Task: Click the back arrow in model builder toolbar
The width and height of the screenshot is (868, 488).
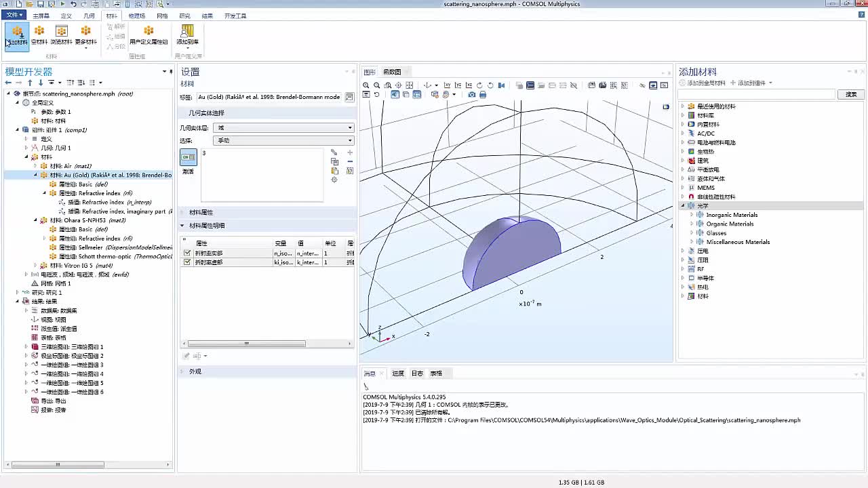Action: 8,83
